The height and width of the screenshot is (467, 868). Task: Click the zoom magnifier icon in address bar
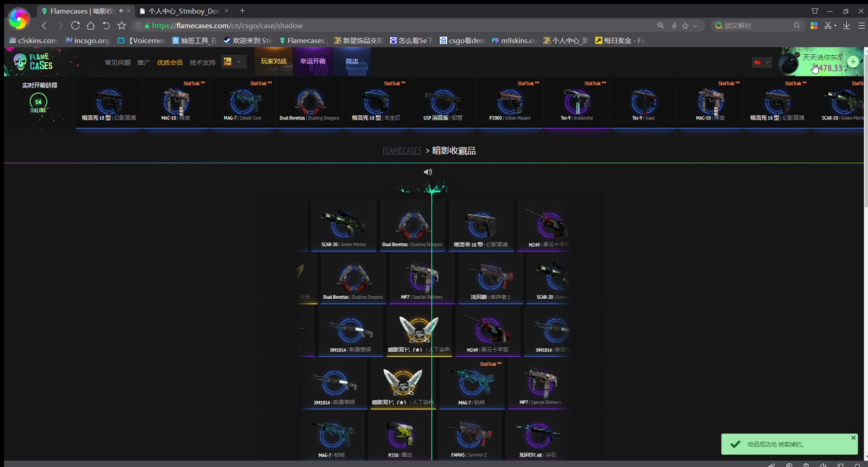[660, 26]
